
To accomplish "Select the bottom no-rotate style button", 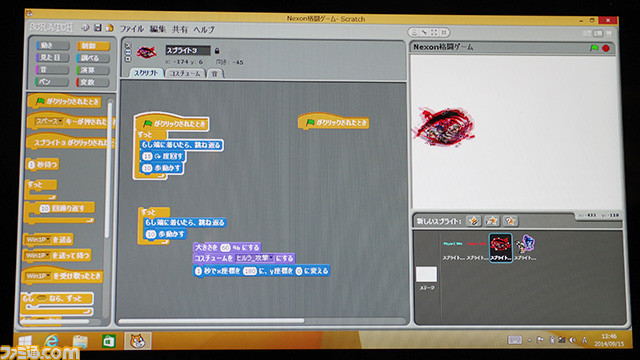I will pyautogui.click(x=127, y=59).
